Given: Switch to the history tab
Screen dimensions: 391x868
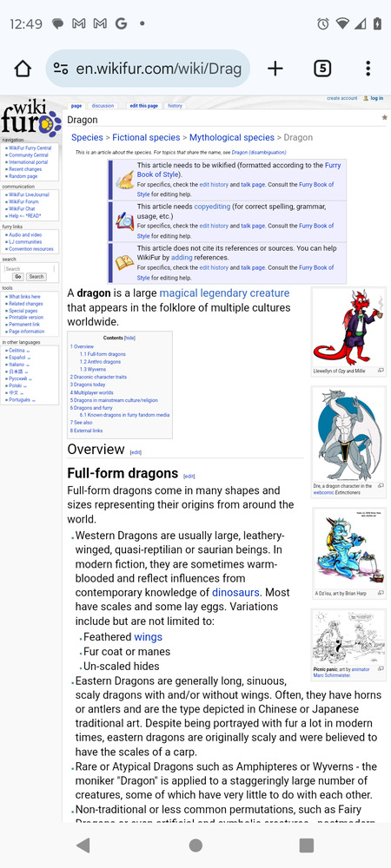Looking at the screenshot, I should coord(175,106).
